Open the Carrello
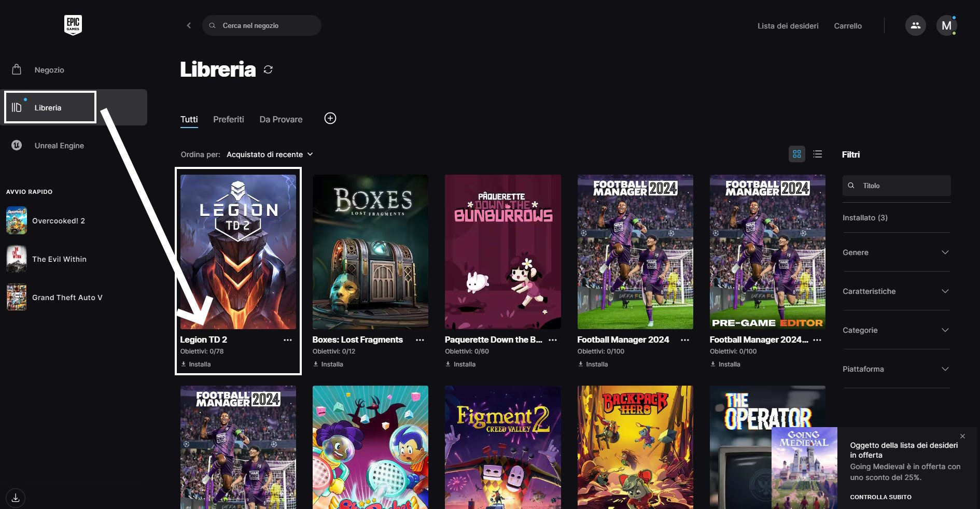This screenshot has height=509, width=980. [848, 26]
